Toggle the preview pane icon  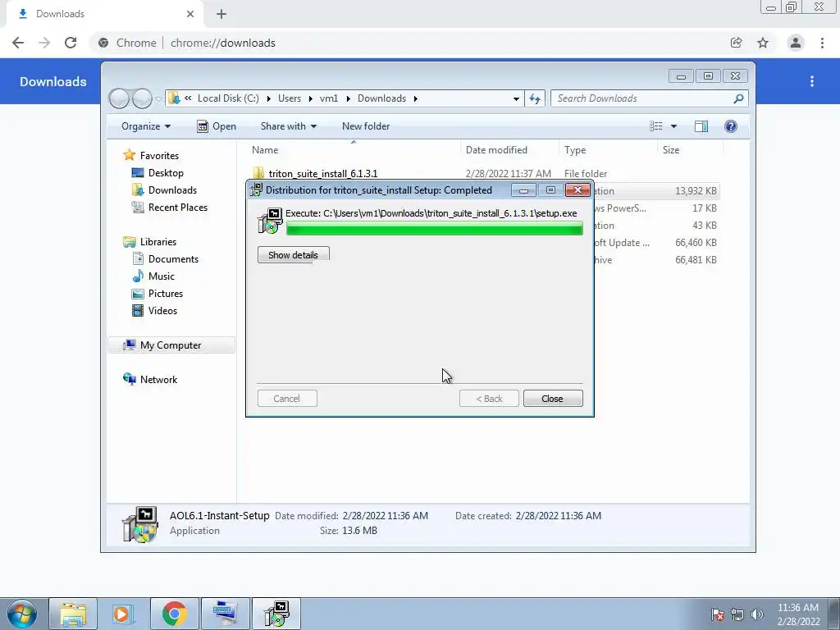click(x=701, y=126)
